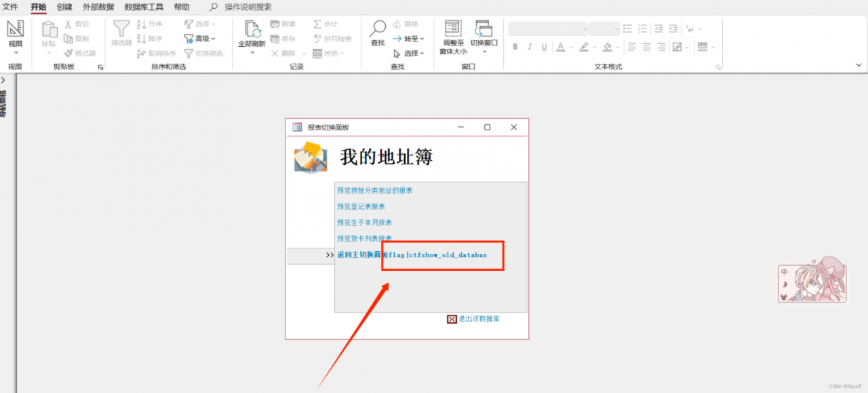The width and height of the screenshot is (868, 393).
Task: Open the 筛选器 filter icon
Action: [x=121, y=29]
